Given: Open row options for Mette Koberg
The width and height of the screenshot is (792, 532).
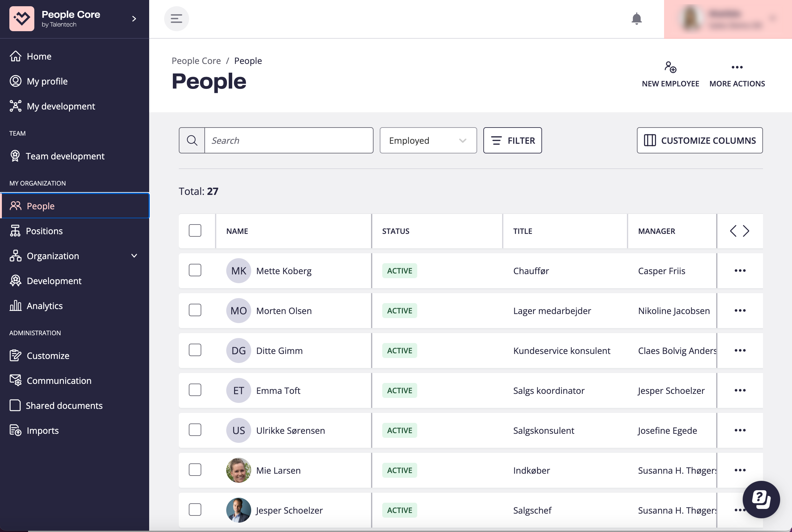Looking at the screenshot, I should click(740, 271).
